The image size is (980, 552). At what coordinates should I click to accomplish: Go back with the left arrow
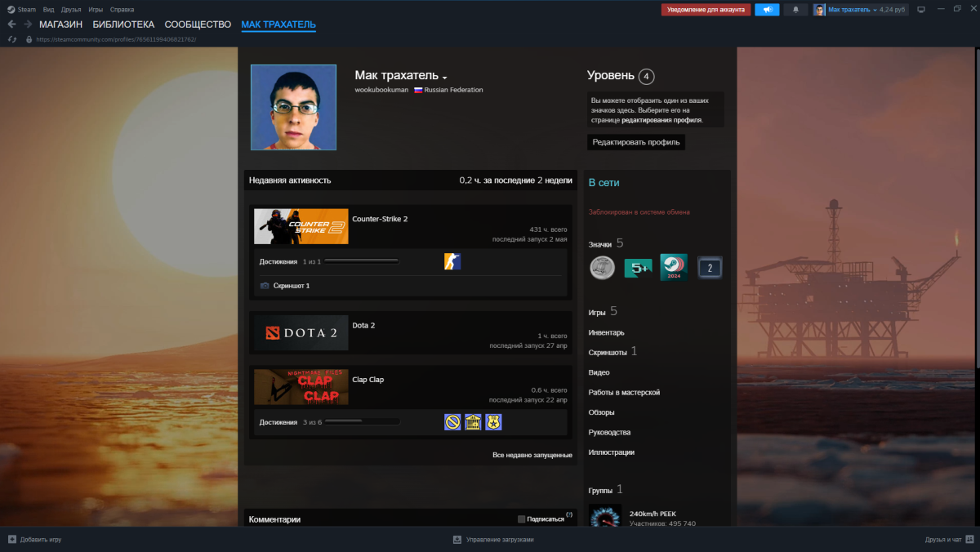tap(11, 24)
